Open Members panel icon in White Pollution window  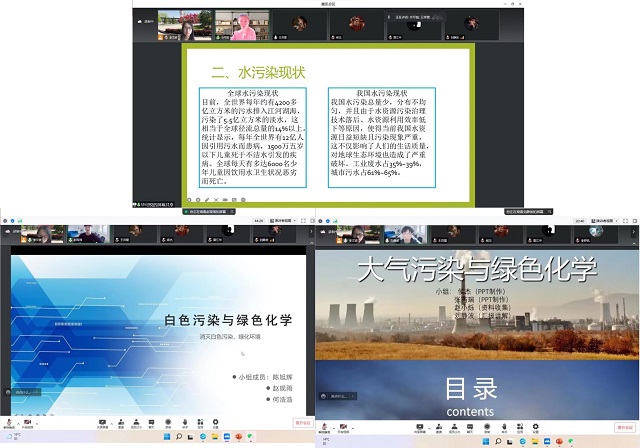(x=136, y=424)
